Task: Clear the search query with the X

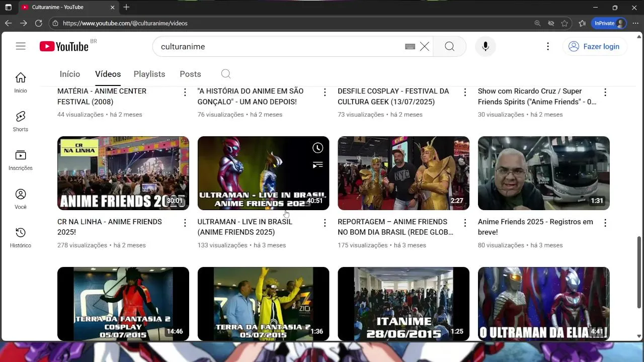Action: [425, 47]
